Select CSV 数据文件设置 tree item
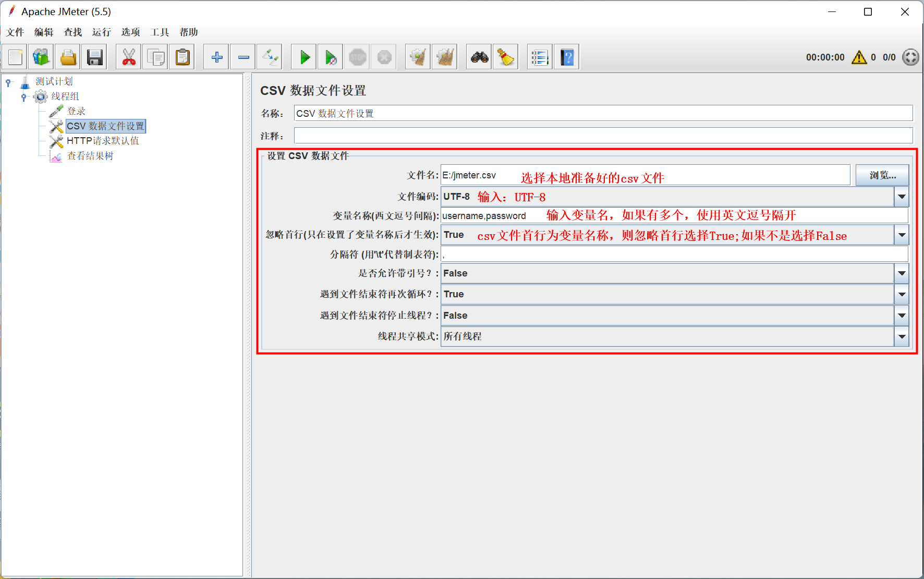This screenshot has width=924, height=579. [106, 126]
